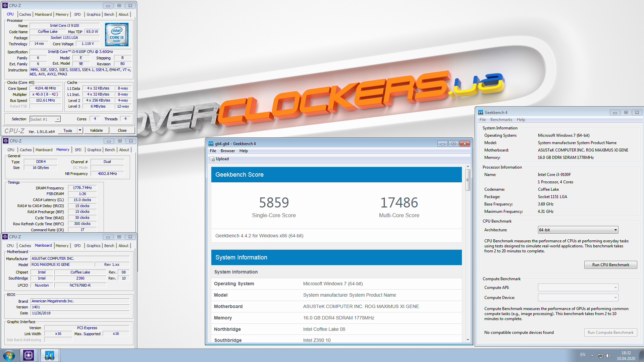Minimize the Geekbench 4 main window
This screenshot has width=644, height=362.
pos(615,113)
